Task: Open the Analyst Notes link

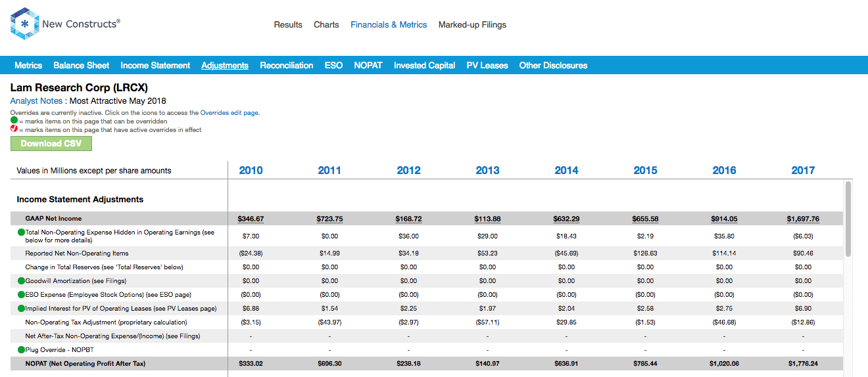Action: 36,101
